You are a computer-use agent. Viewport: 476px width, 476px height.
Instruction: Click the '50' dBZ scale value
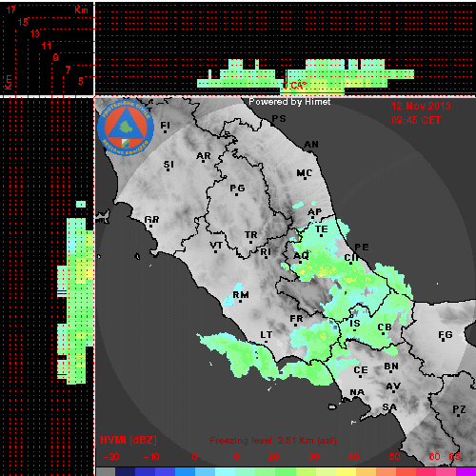[394, 457]
